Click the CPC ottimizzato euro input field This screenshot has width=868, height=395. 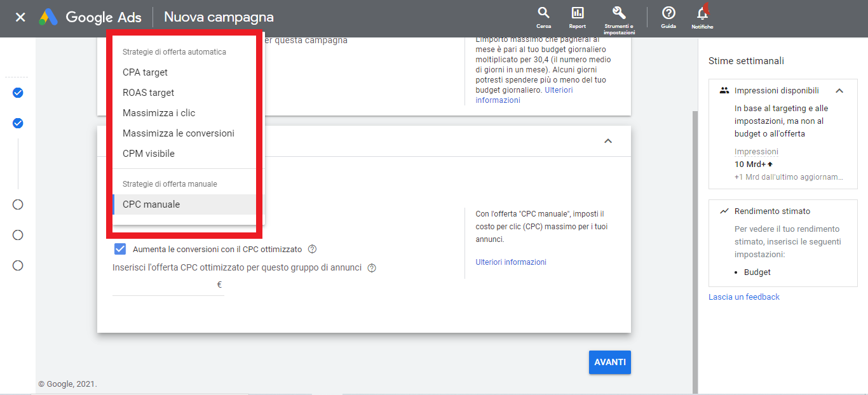coord(164,285)
